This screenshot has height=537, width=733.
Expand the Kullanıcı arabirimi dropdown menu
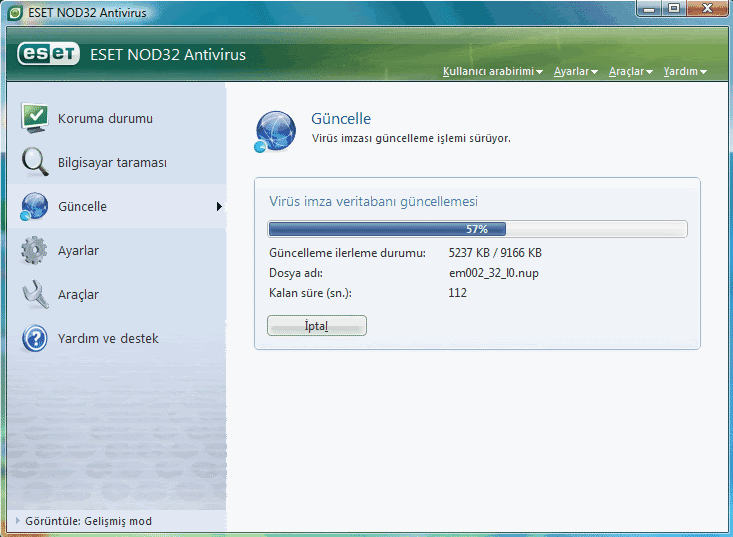pyautogui.click(x=493, y=72)
